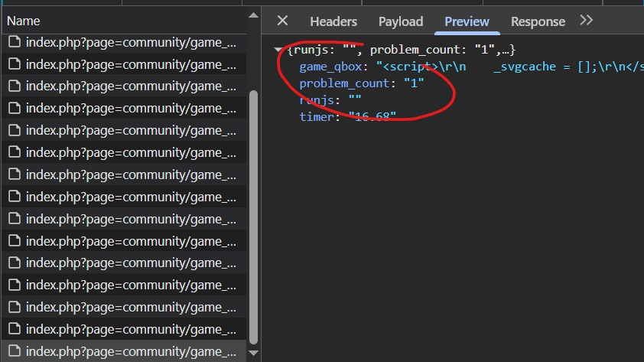This screenshot has height=362, width=644.
Task: Select the Preview tab
Action: click(467, 22)
